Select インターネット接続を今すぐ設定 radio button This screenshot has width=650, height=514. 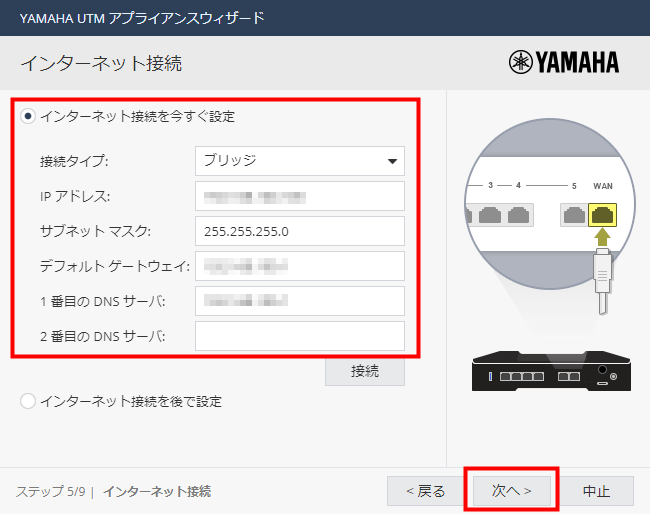28,117
